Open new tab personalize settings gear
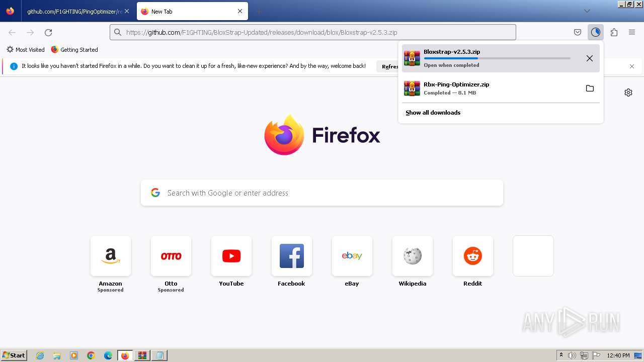This screenshot has width=644, height=362. point(628,93)
